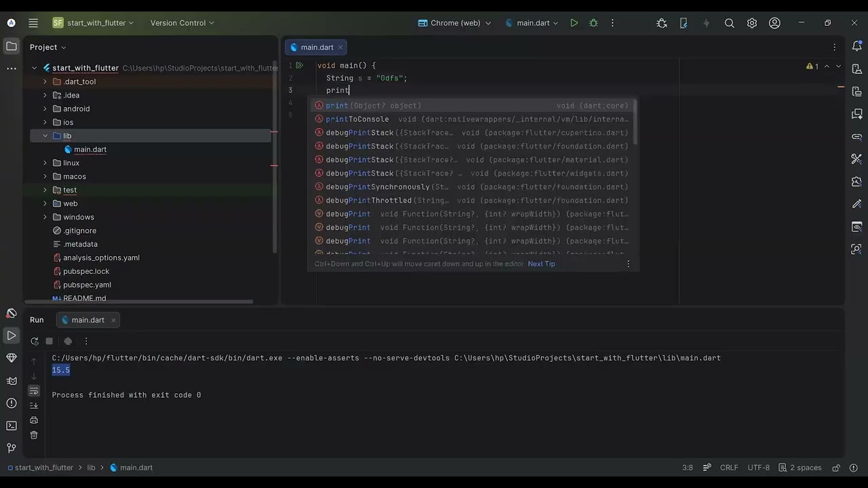This screenshot has width=868, height=488.
Task: Click UTF-8 encoding in status bar
Action: tap(759, 468)
